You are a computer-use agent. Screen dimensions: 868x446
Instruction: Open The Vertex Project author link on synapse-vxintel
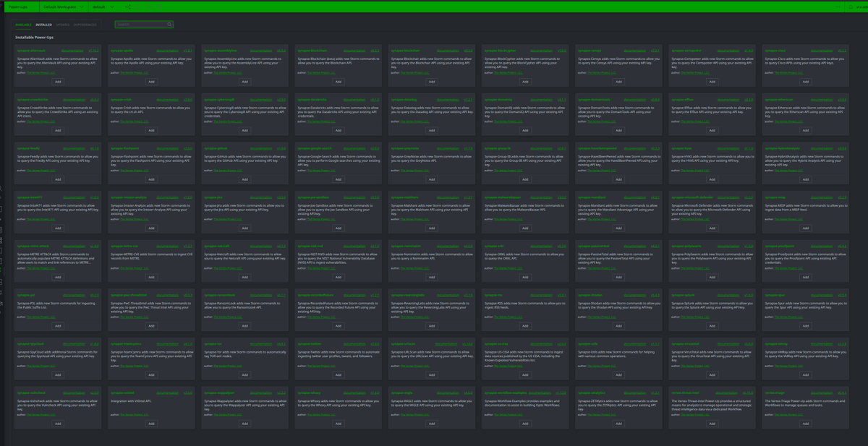coord(135,414)
